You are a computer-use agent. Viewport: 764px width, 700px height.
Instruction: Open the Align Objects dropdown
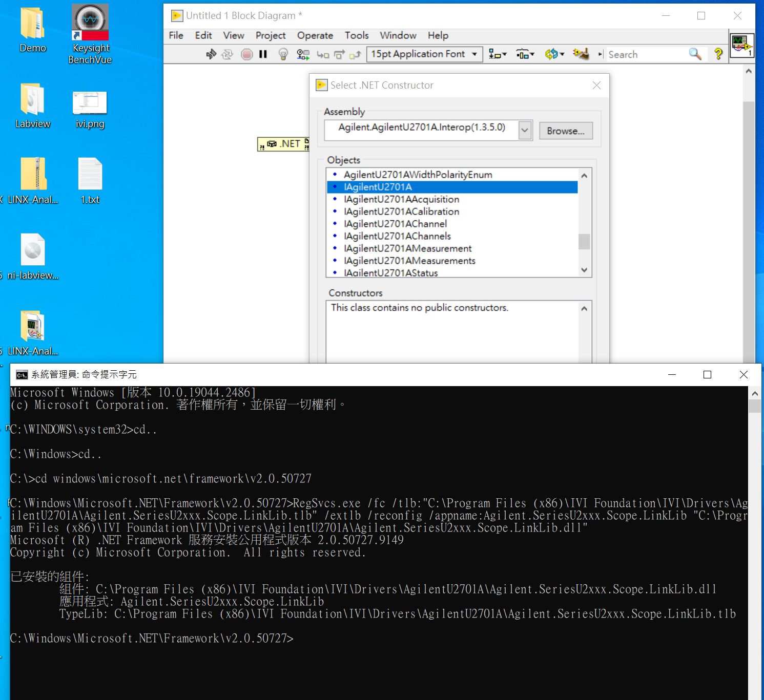[497, 54]
